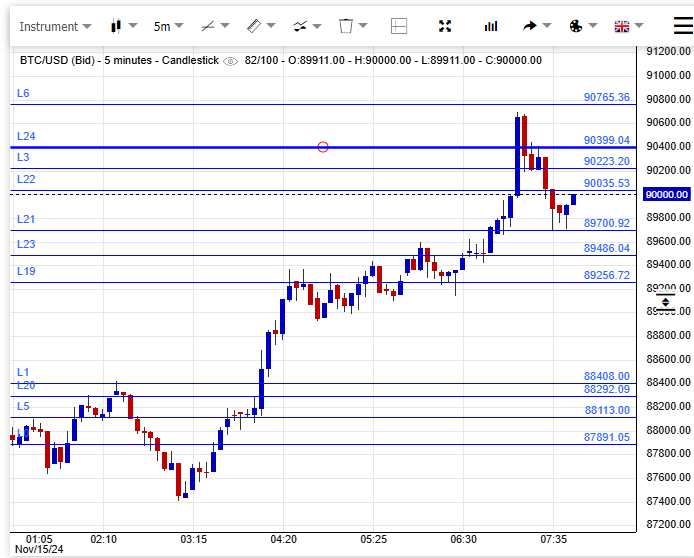Select the L24 line label
694x558 pixels.
[26, 136]
